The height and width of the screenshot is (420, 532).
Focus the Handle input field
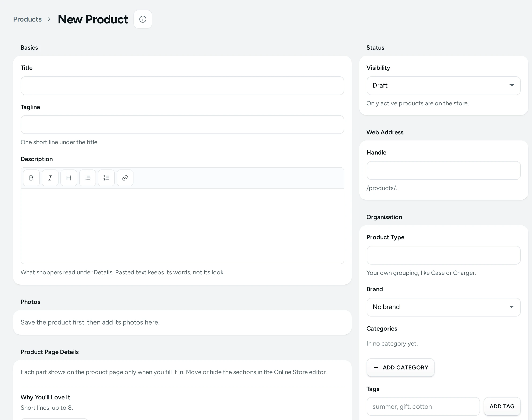point(443,170)
